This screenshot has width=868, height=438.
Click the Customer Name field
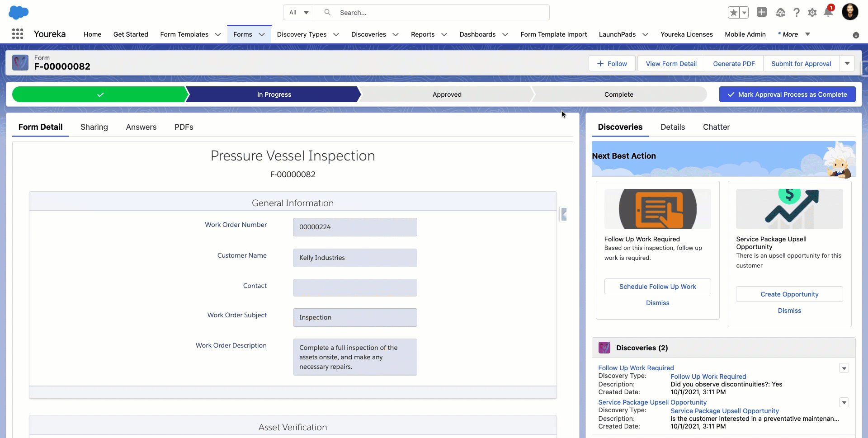point(355,258)
